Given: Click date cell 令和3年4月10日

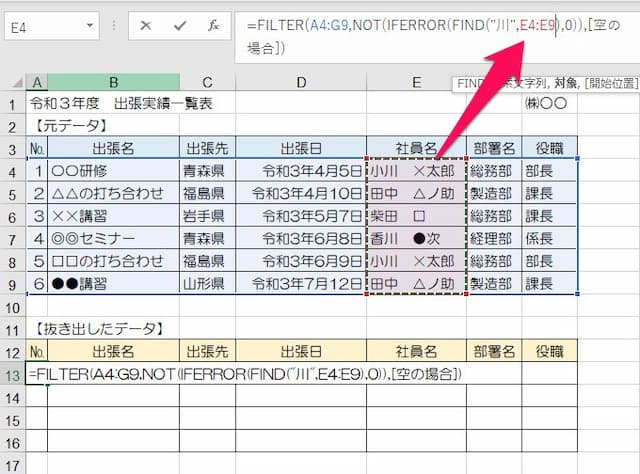Looking at the screenshot, I should click(x=301, y=193).
